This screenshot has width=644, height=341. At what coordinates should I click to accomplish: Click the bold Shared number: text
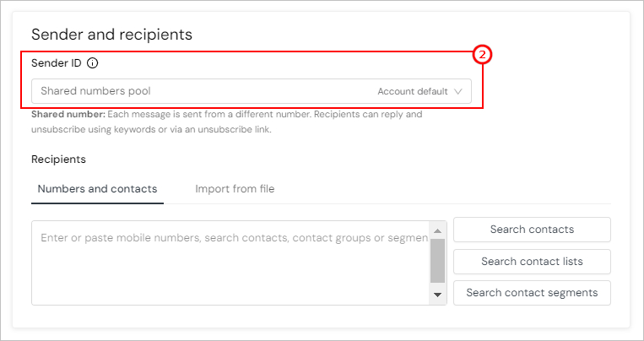tap(68, 114)
